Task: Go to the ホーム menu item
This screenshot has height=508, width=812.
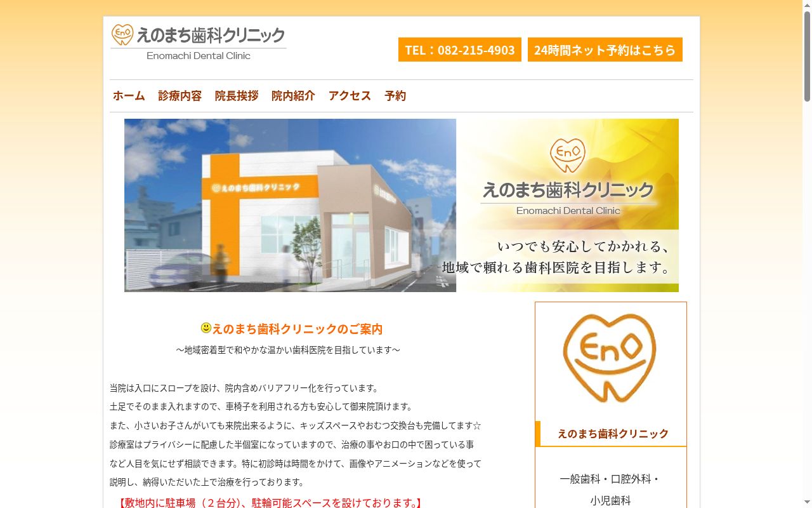Action: [129, 95]
